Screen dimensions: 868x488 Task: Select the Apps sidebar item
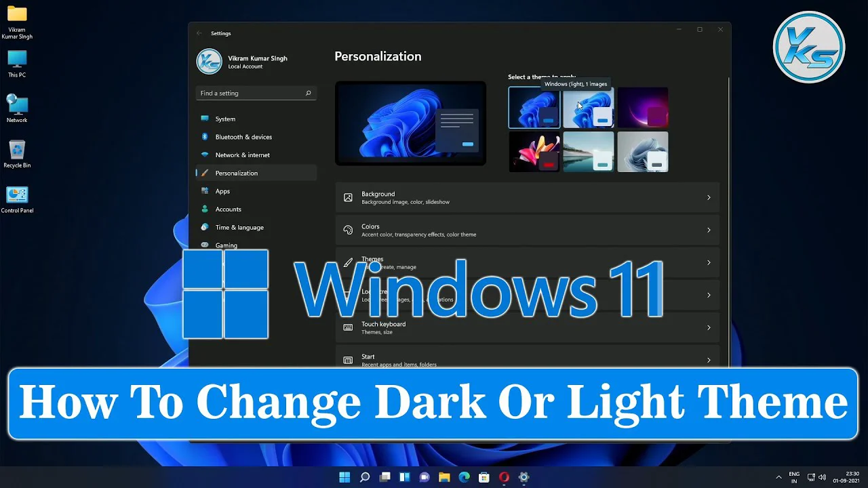point(222,191)
